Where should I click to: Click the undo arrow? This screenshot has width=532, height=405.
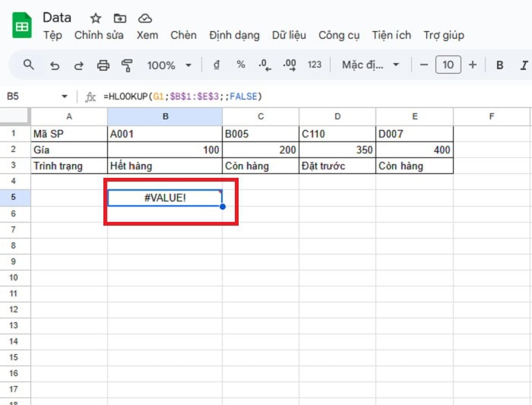[54, 65]
